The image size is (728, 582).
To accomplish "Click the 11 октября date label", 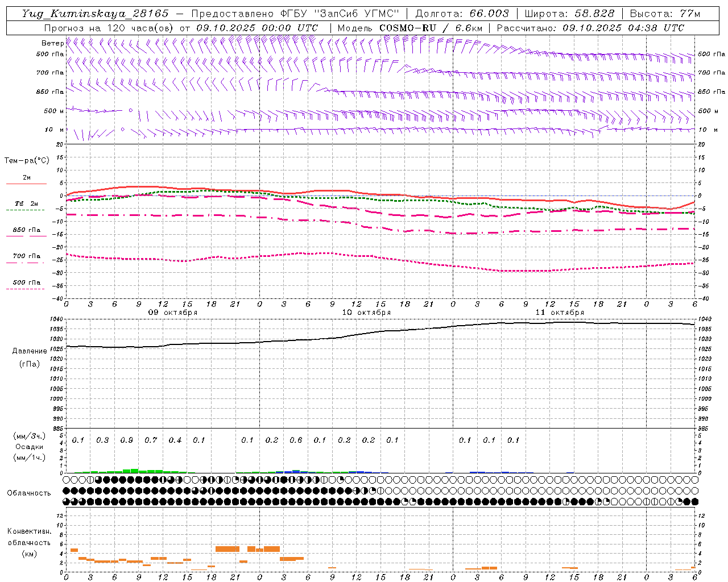I will tap(560, 313).
